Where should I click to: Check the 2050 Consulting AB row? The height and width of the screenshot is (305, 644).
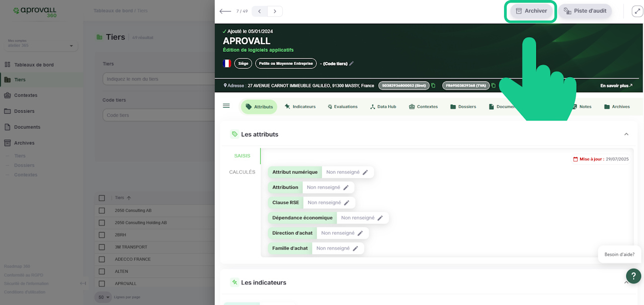tap(102, 210)
